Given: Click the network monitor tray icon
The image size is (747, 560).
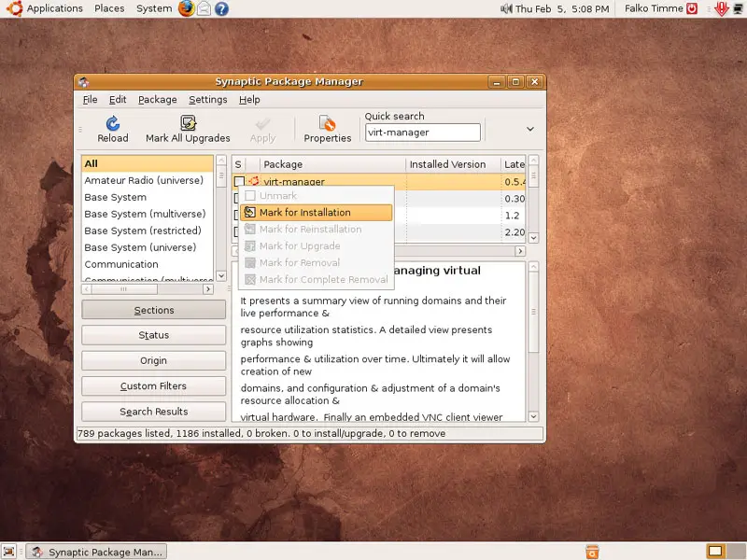Looking at the screenshot, I should pos(738,8).
